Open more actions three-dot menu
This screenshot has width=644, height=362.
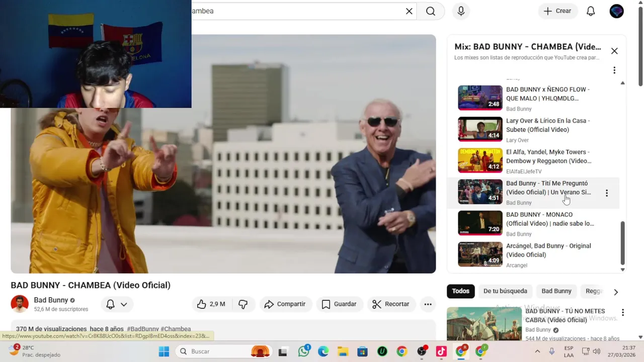[x=428, y=304]
